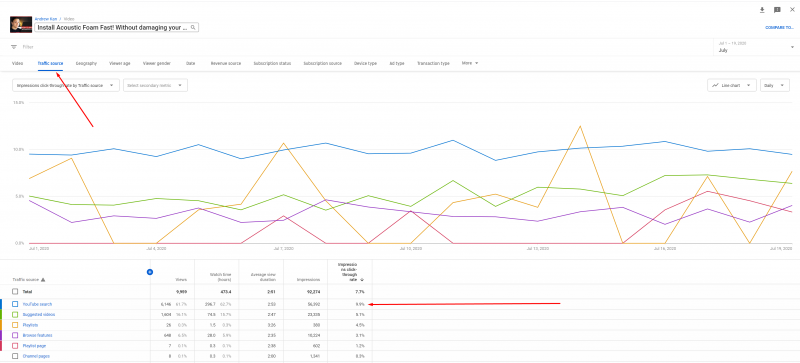Open the Impressions click-through rate metric dropdown
The height and width of the screenshot is (363, 800).
point(66,85)
